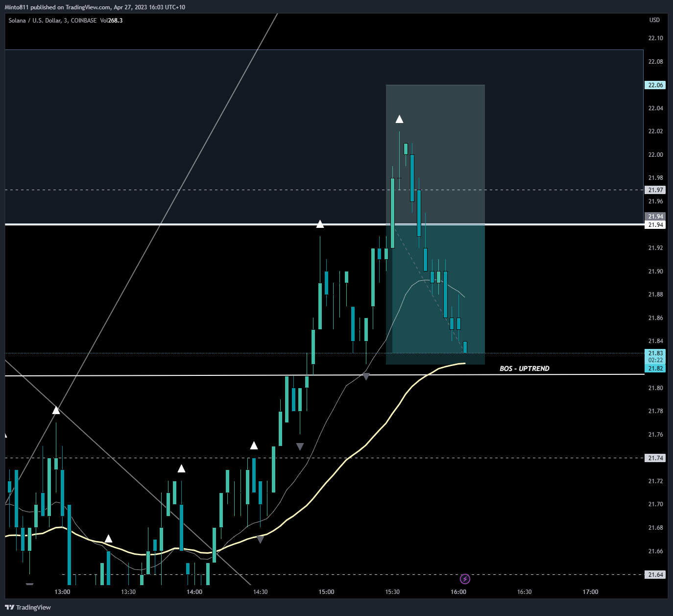Image resolution: width=673 pixels, height=616 pixels.
Task: Select the 21.83 current price label
Action: click(x=655, y=353)
